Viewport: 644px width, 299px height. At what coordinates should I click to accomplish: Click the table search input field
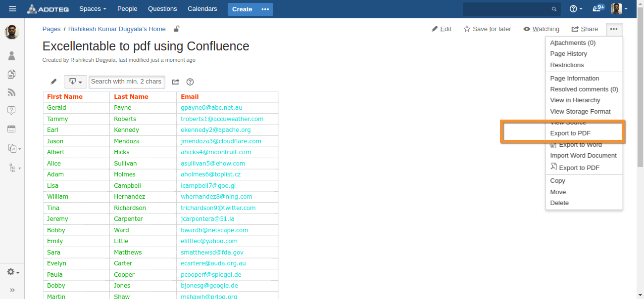[x=126, y=82]
